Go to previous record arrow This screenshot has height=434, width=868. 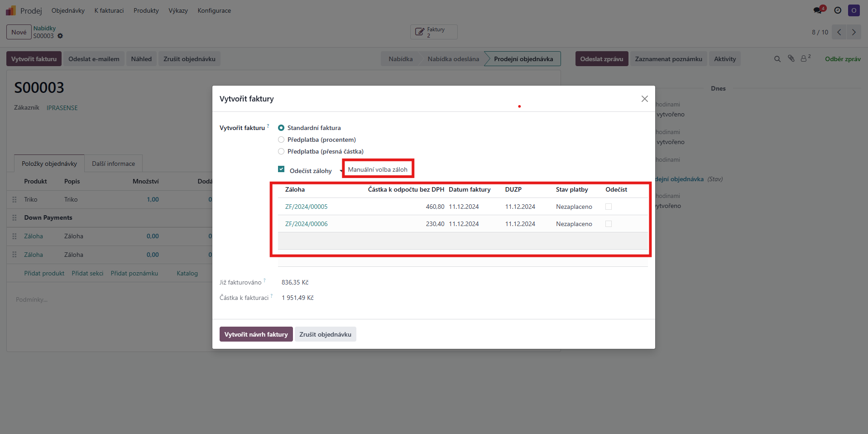[839, 32]
